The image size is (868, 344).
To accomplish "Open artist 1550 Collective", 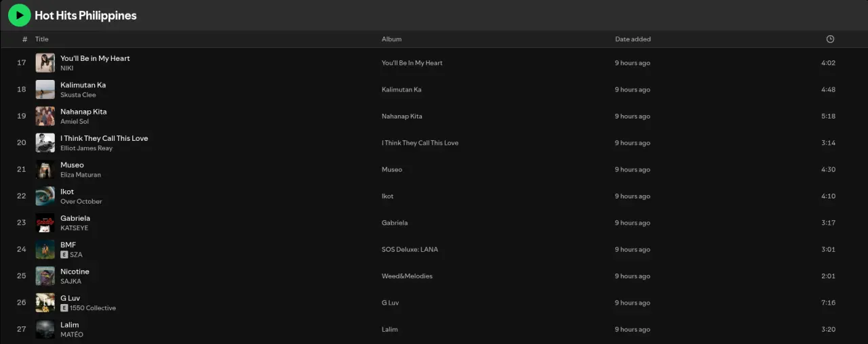I will (x=93, y=308).
